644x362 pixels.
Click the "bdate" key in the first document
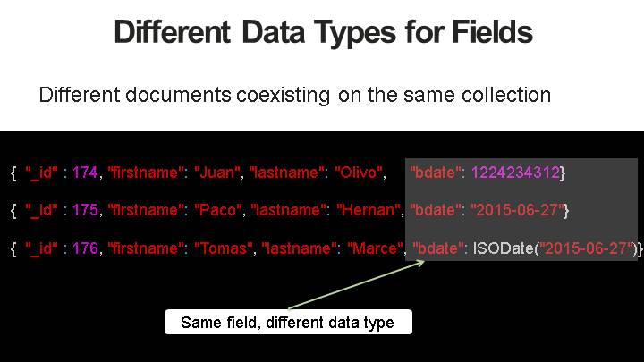coord(435,171)
